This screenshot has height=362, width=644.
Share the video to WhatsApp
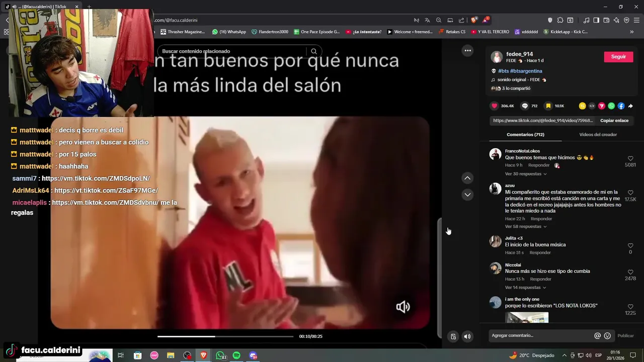point(611,106)
